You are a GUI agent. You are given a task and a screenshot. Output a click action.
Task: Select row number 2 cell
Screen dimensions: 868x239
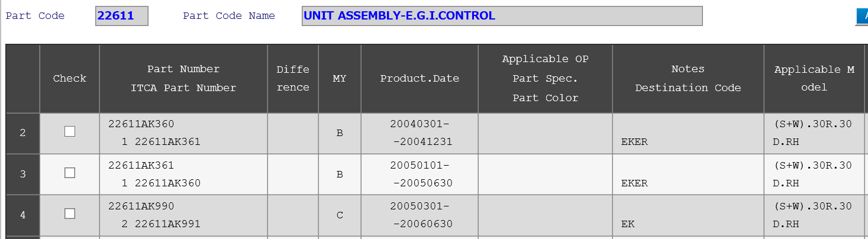22,133
